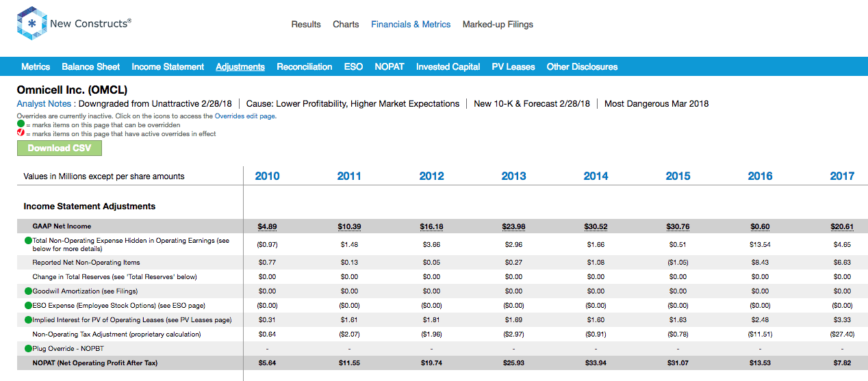
Task: Click GAAP Net Income value $20.61
Action: click(x=842, y=226)
